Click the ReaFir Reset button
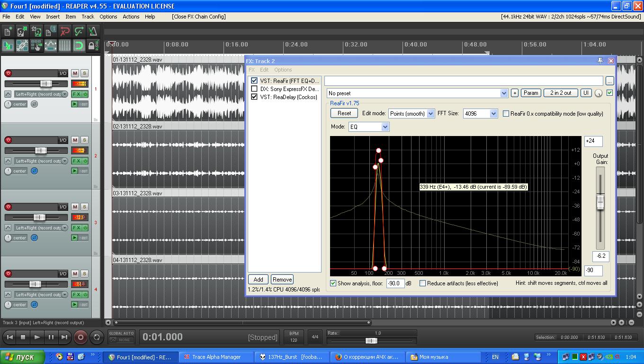Screen dimensions: 644x364 pyautogui.click(x=344, y=113)
